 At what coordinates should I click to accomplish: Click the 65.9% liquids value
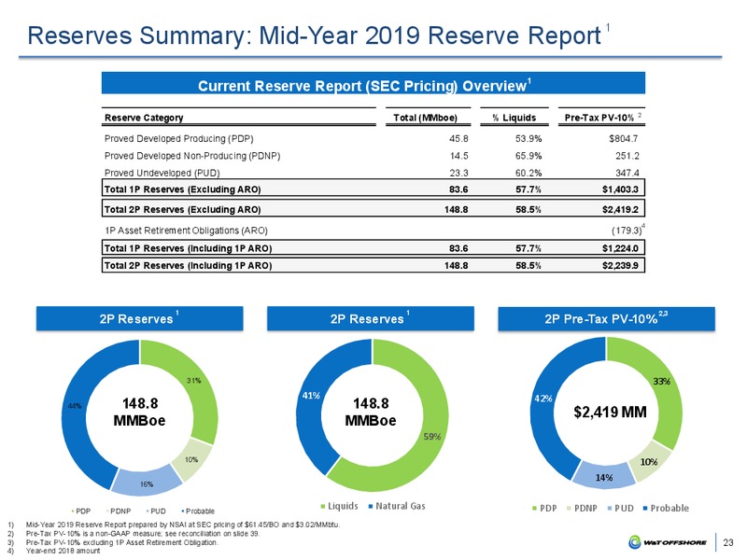pyautogui.click(x=529, y=156)
